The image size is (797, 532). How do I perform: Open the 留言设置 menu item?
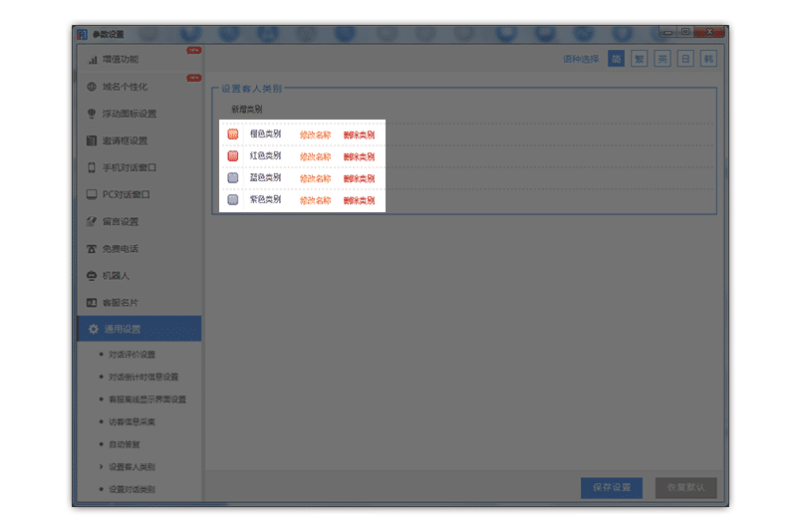coord(122,221)
